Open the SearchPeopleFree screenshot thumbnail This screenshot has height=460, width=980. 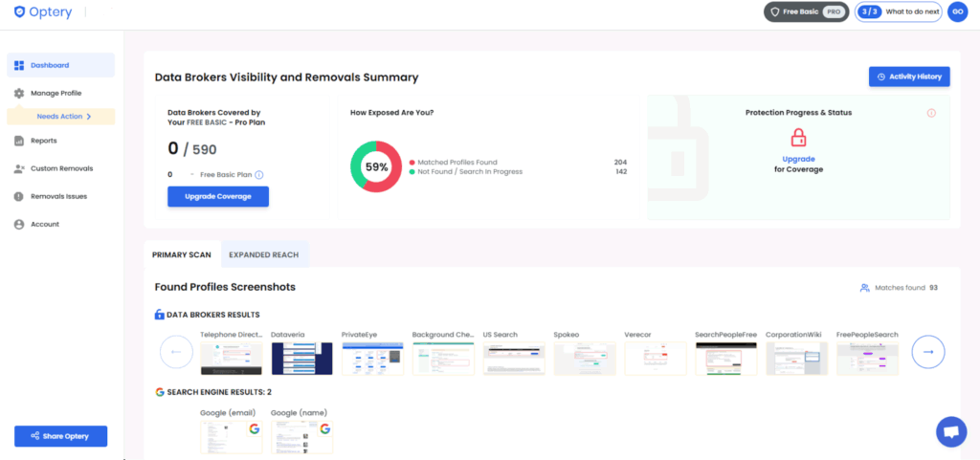(x=725, y=359)
